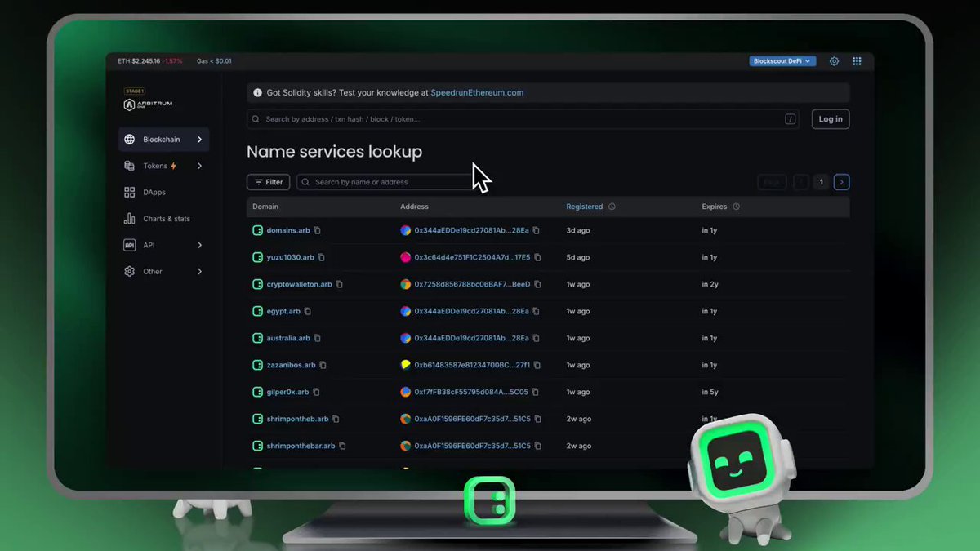Go to the next page arrow
Screen dimensions: 980x551
coord(842,182)
